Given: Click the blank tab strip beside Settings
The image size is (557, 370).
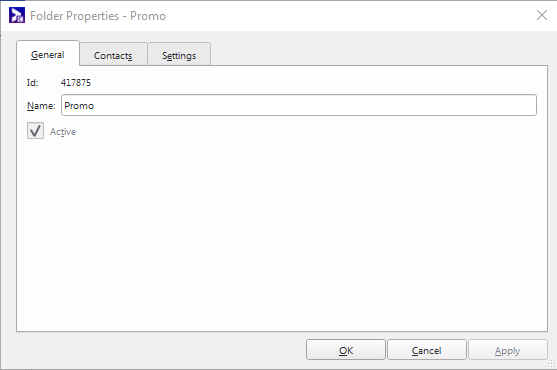Looking at the screenshot, I should (x=378, y=54).
